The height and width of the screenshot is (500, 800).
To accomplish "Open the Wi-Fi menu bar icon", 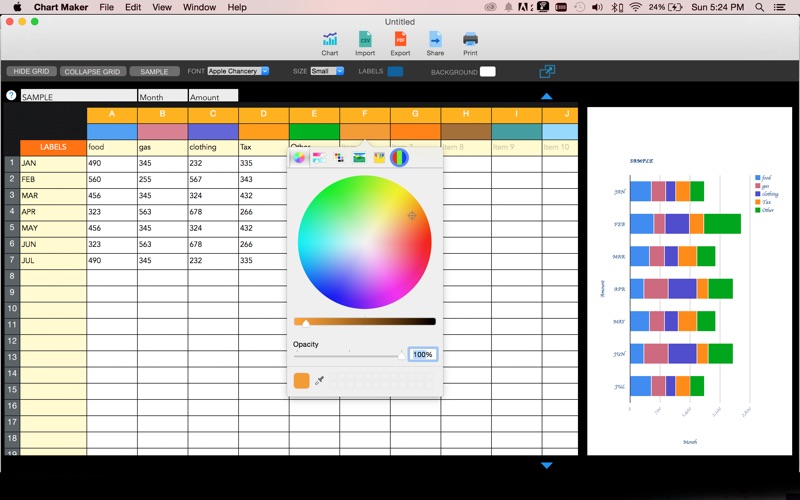I will click(635, 7).
